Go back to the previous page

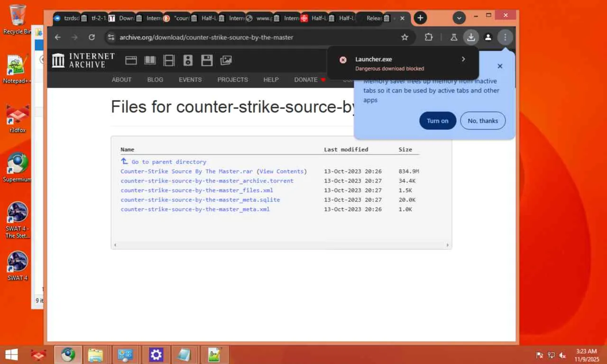(x=58, y=37)
